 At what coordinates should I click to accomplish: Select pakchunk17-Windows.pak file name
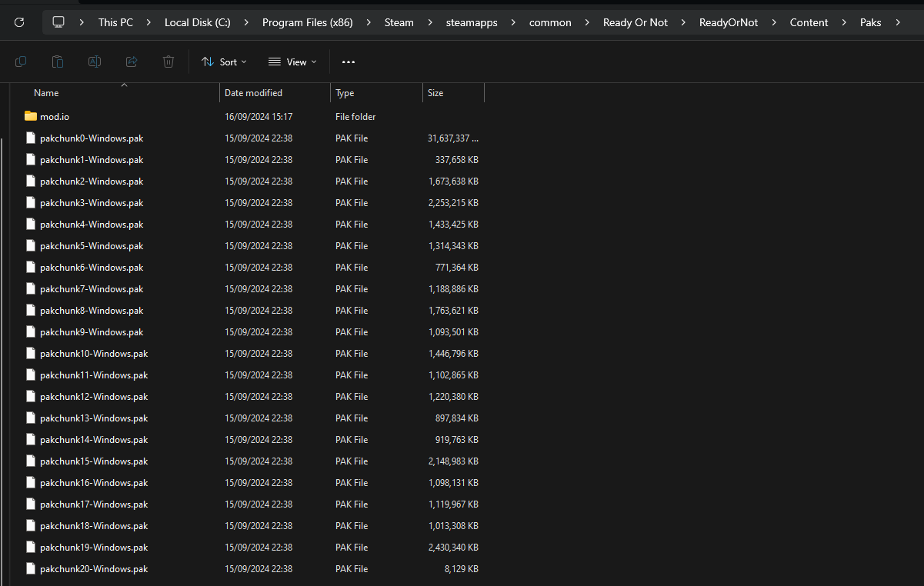(94, 504)
